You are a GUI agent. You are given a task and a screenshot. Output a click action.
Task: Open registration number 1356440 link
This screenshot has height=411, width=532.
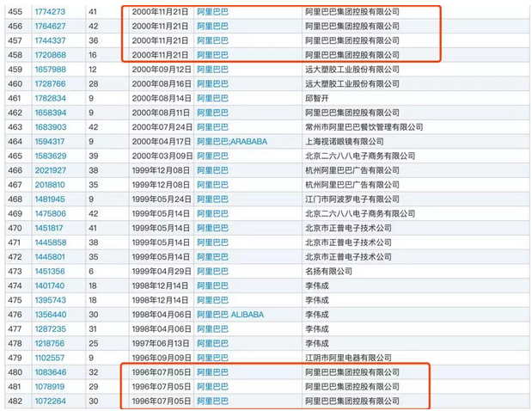[51, 315]
